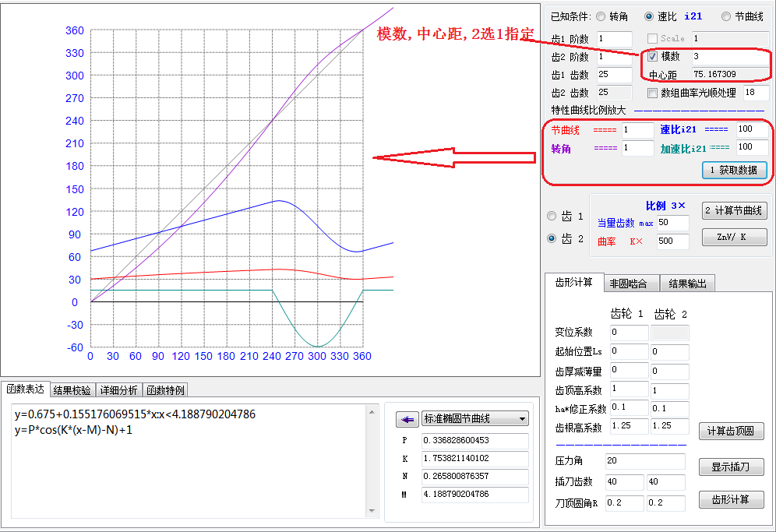Screen dimensions: 776x532
Task: Click the purple left-arrow apply button
Action: click(x=407, y=419)
